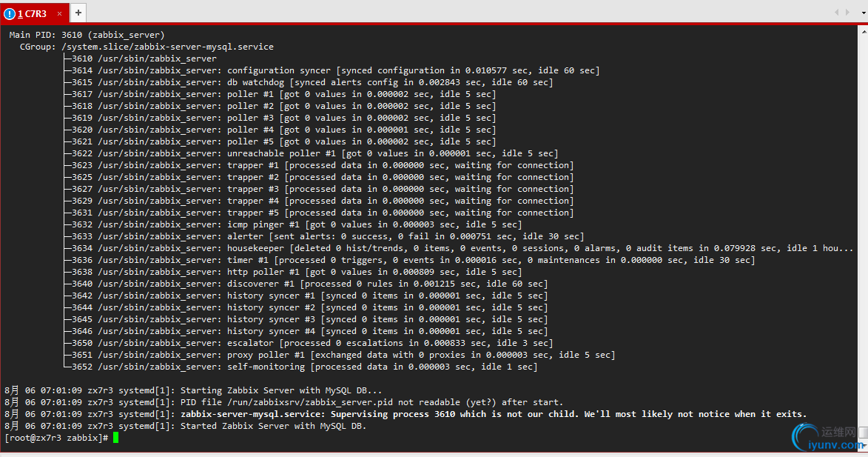Click the self-monitoring process line 3652
This screenshot has width=868, height=457.
(304, 367)
